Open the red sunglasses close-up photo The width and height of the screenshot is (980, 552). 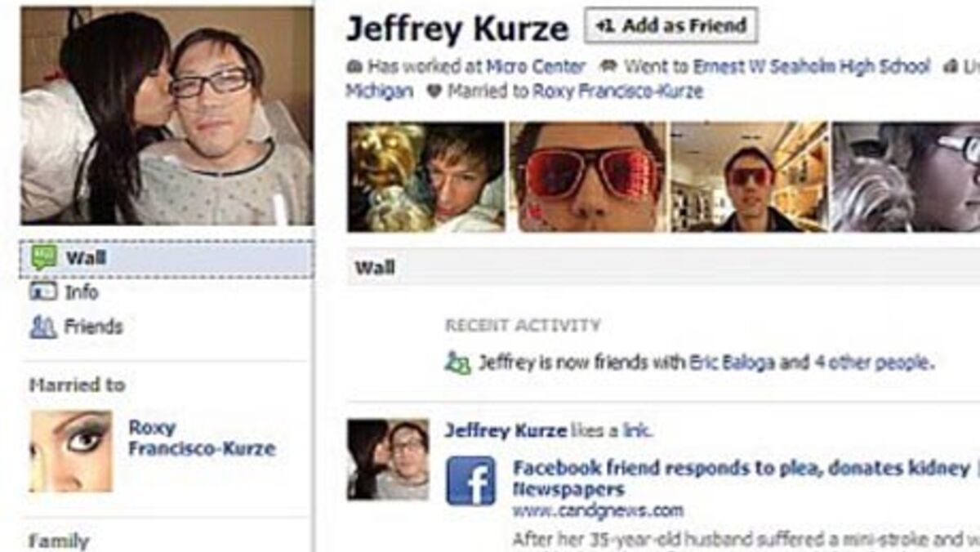click(587, 177)
